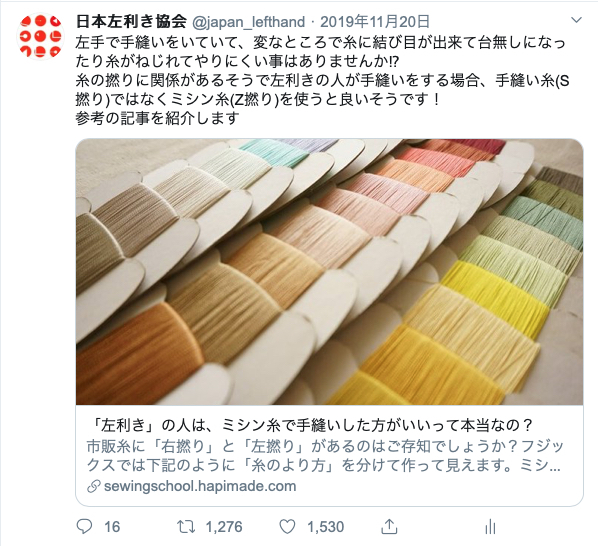
Task: Click the tweet body text about 手縫い
Action: tap(322, 80)
